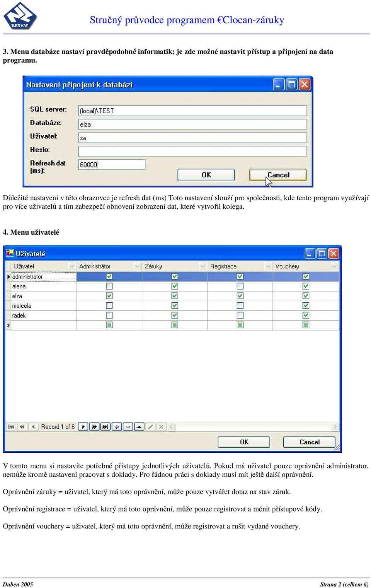The width and height of the screenshot is (371, 588).
Task: Go to first record in navigator
Action: [11, 427]
